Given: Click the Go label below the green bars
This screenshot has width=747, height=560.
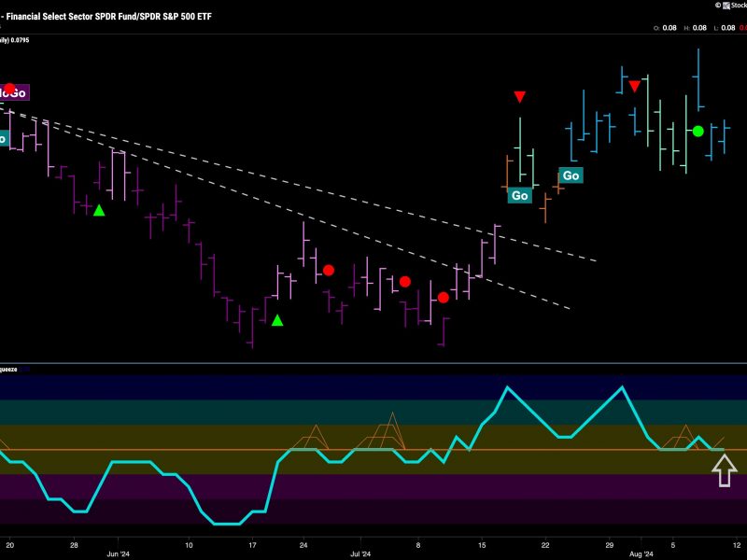Looking at the screenshot, I should [520, 196].
